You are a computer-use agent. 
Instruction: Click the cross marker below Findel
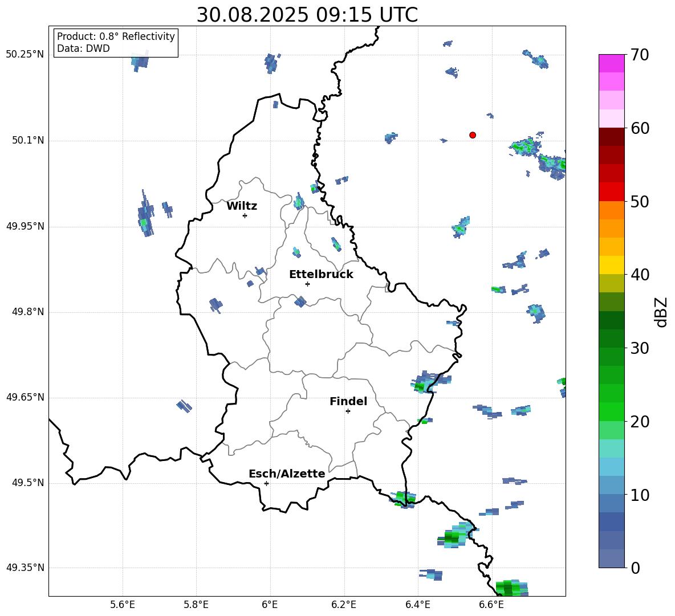348,411
